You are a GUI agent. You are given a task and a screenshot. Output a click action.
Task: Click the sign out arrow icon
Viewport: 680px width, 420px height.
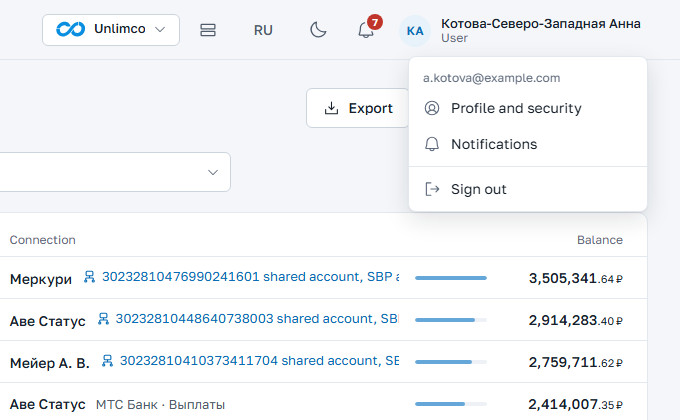[432, 189]
